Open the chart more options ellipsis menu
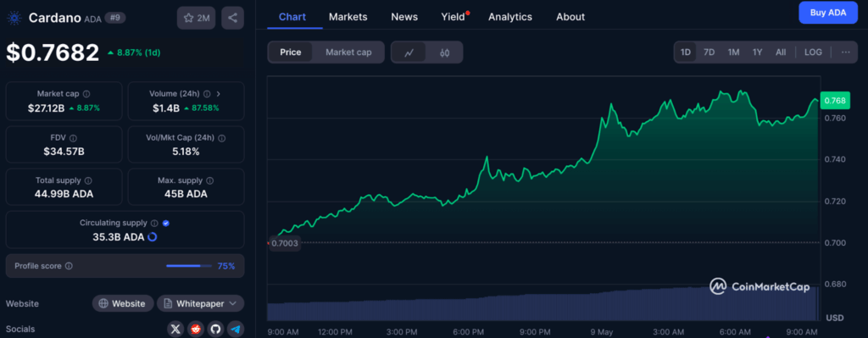 point(845,53)
